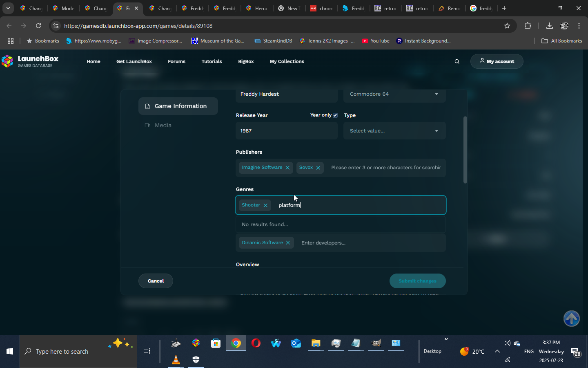
Task: Click the Cancel button
Action: (x=156, y=281)
